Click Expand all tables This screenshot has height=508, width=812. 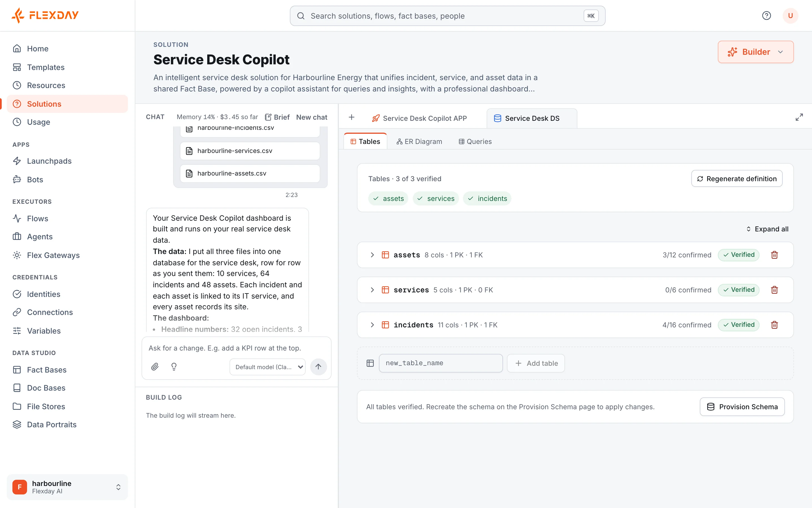767,229
